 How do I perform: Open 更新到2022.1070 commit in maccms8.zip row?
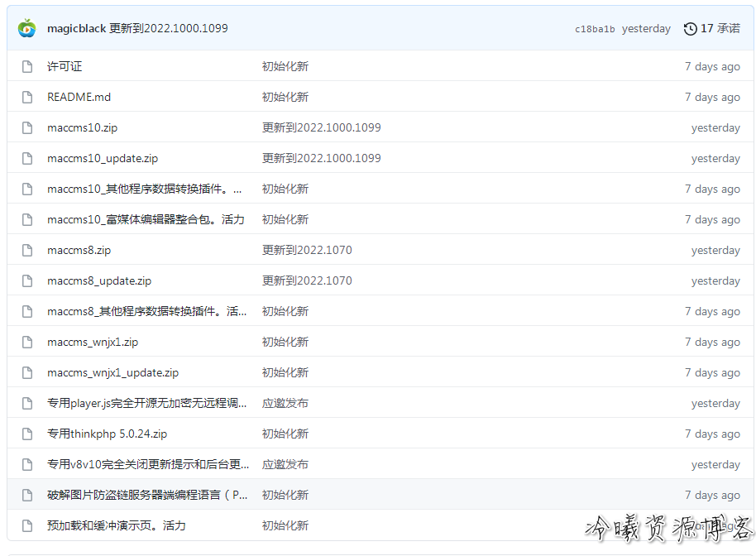307,250
